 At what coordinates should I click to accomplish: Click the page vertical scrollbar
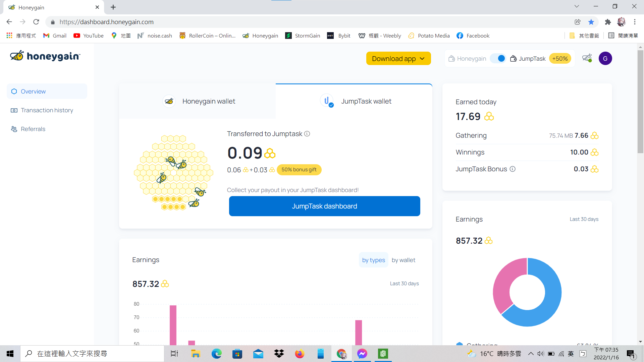[640, 102]
